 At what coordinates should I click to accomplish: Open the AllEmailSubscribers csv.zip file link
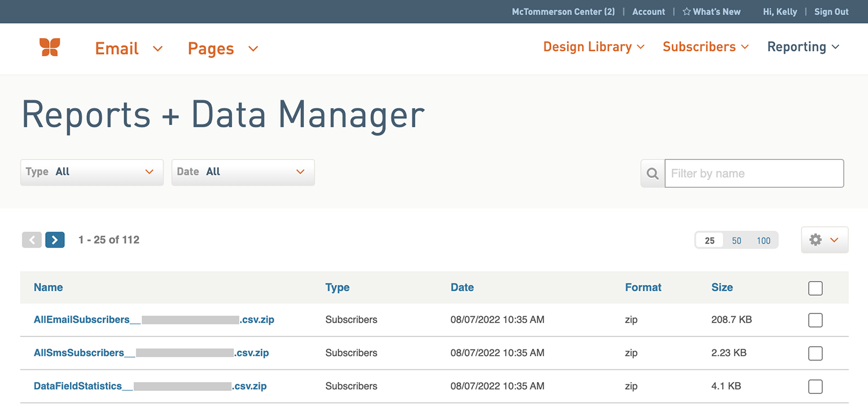click(154, 320)
